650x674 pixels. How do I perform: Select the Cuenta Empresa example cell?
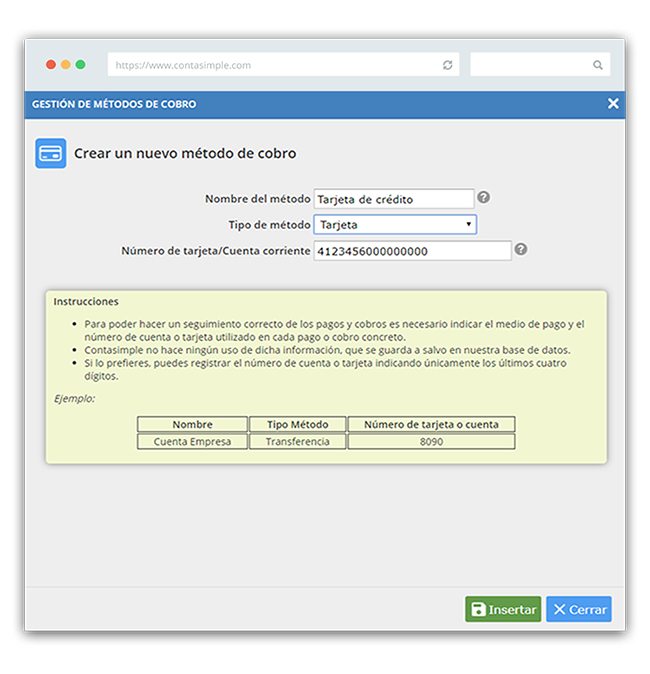point(192,441)
